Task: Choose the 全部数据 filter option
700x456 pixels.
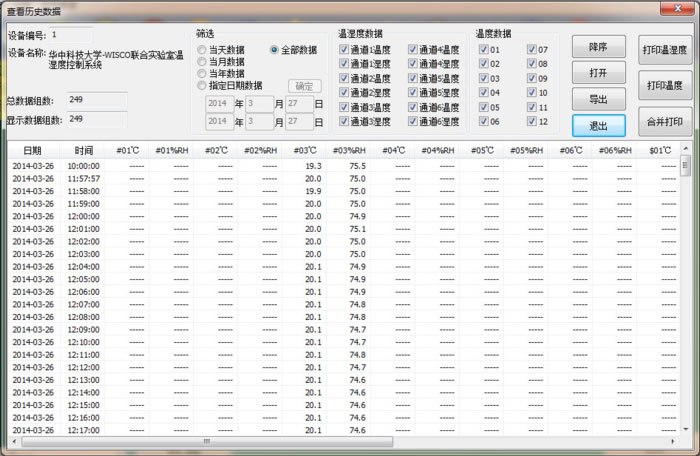Action: point(274,49)
